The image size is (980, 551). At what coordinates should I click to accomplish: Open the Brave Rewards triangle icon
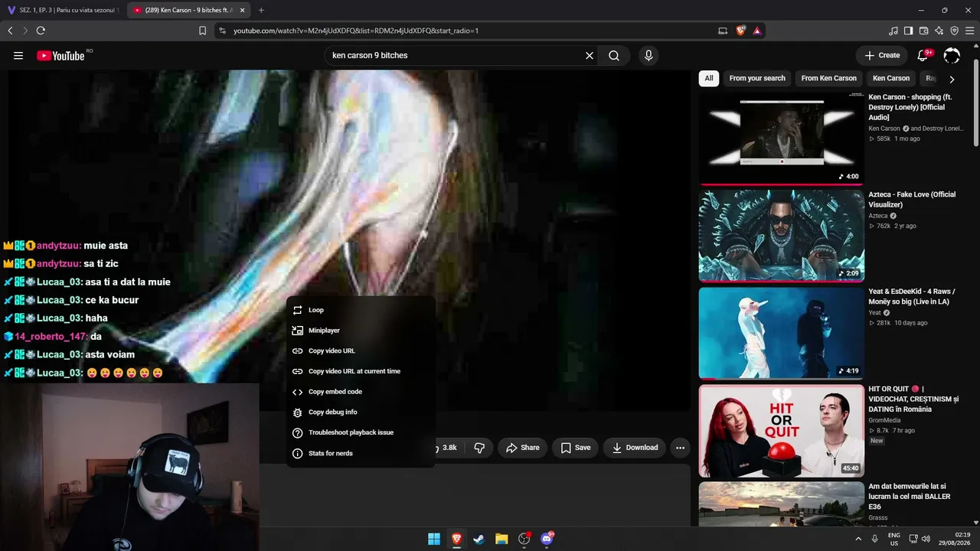point(757,31)
